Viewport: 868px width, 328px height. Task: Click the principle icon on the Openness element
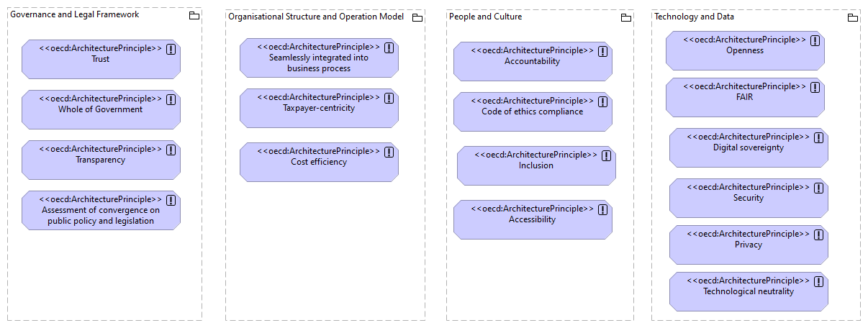[815, 40]
